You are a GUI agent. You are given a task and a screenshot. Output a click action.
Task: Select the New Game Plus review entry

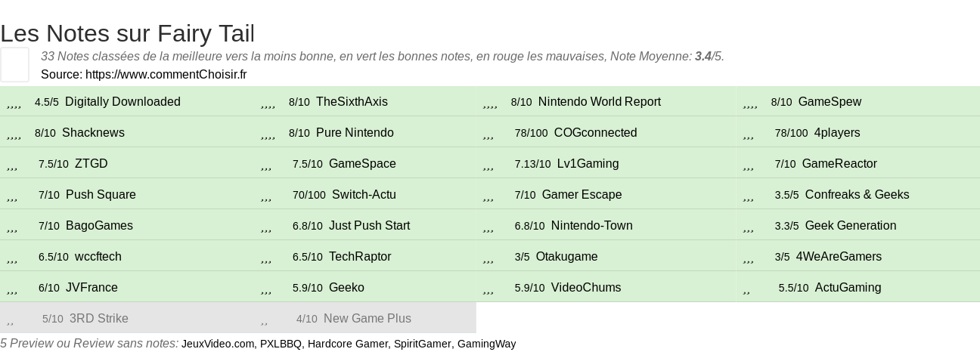pyautogui.click(x=367, y=319)
